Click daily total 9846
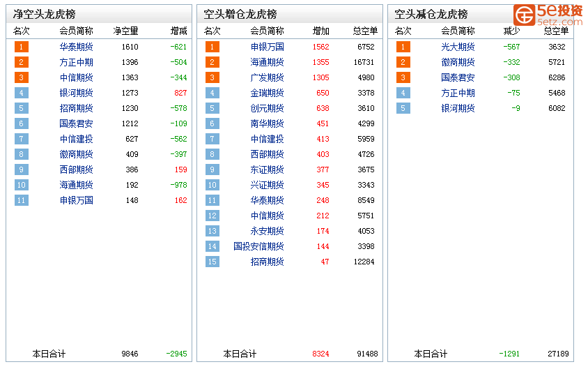Viewport: 588px width, 369px height. (130, 354)
